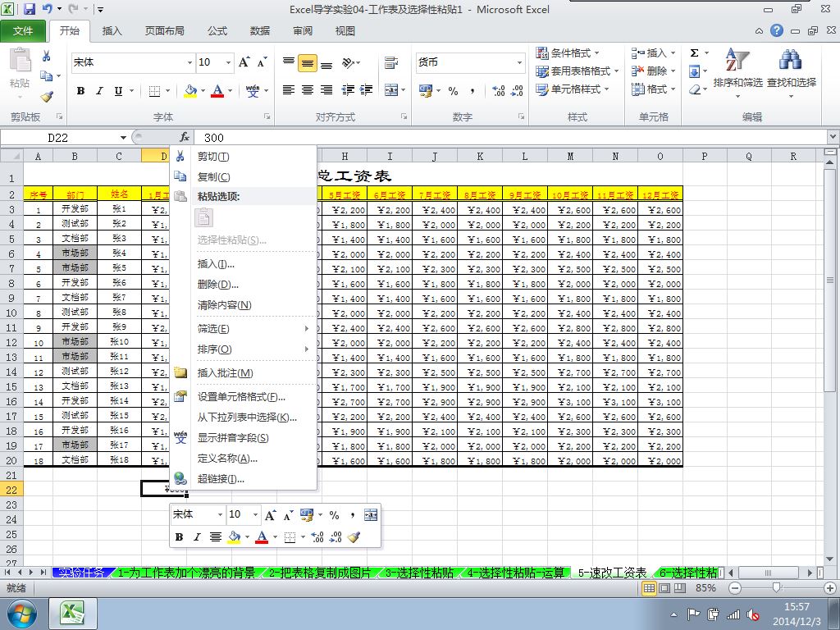Click the Format Painter brush icon in the clipboard group
Screen dimensions: 840x630
click(x=47, y=97)
